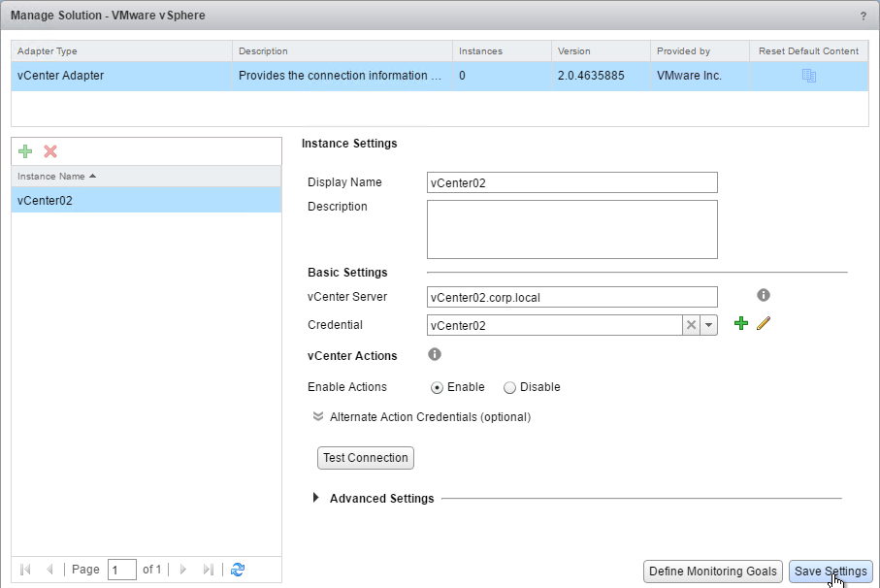
Task: Select the Enable actions radio button
Action: [438, 387]
